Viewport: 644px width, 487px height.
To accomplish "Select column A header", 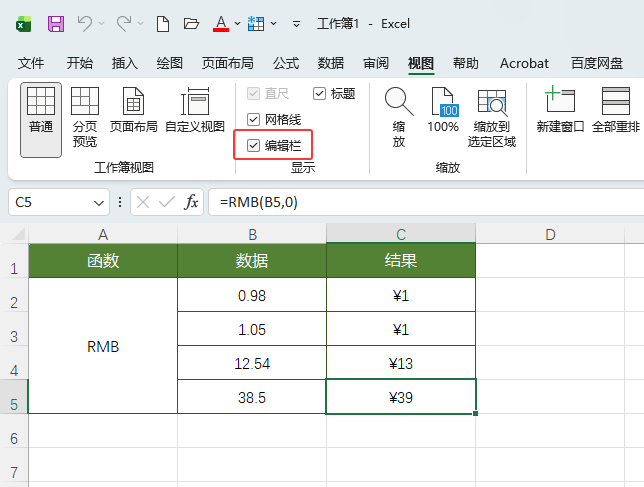I will tap(103, 234).
